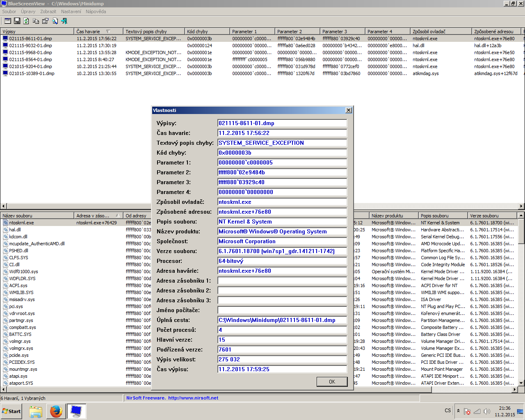Click the file icon beside volmgr.sys
525x420 pixels.
pyautogui.click(x=5, y=341)
